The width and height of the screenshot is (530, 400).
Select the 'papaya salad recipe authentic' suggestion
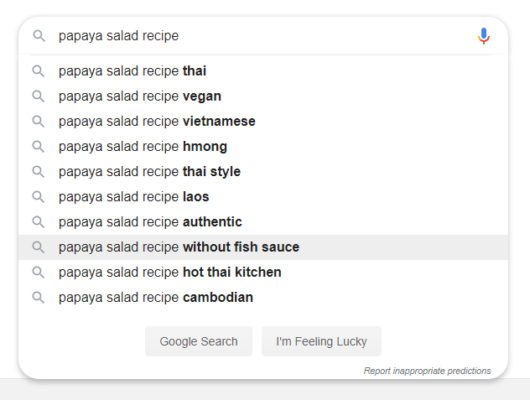click(x=263, y=222)
